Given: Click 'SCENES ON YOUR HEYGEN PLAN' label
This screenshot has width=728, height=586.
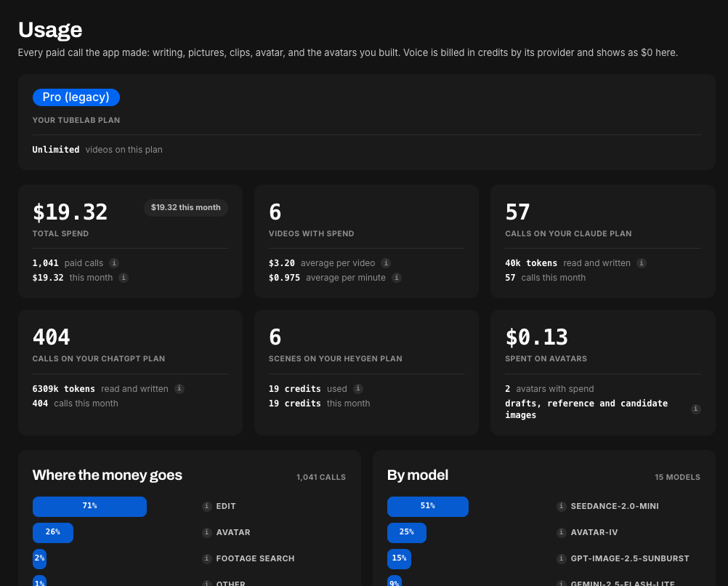Looking at the screenshot, I should (x=335, y=358).
